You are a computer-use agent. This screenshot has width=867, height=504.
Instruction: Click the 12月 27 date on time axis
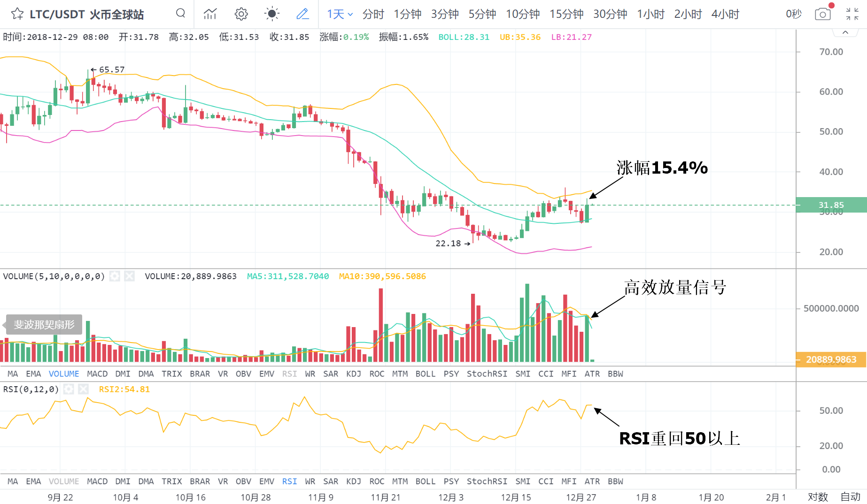point(581,497)
